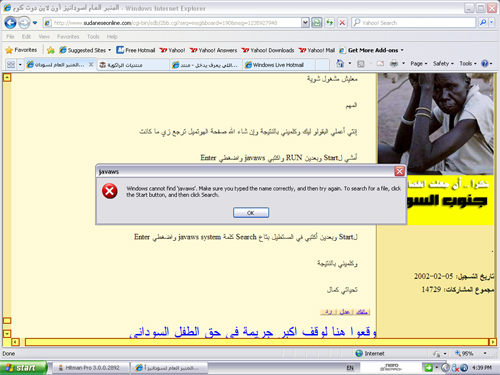Click the Home icon in command bar

click(340, 63)
